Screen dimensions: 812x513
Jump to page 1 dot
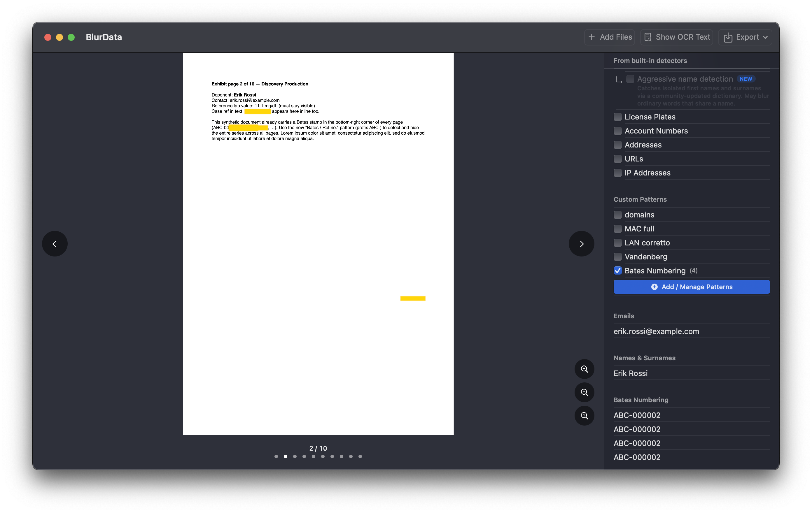click(276, 456)
